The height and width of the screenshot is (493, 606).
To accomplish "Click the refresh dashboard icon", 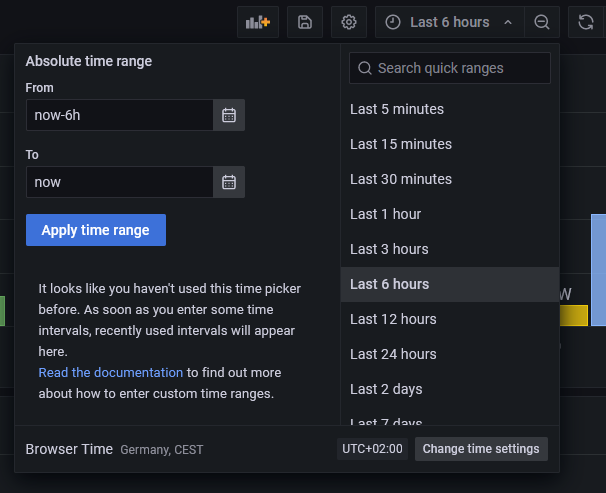I will [586, 22].
